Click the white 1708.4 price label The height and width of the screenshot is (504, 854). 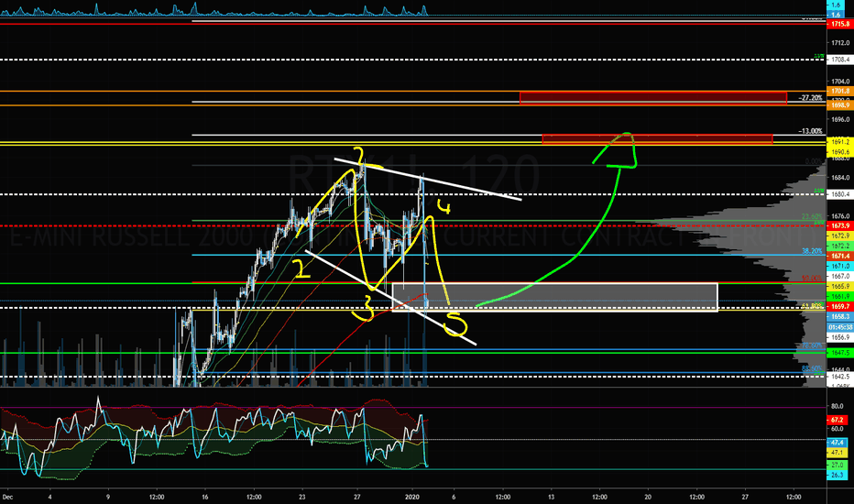(840, 60)
